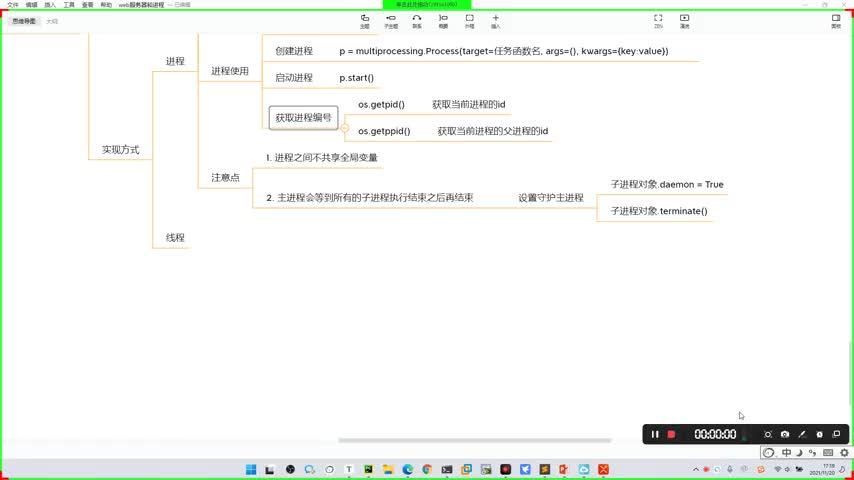Select the p.start() topic
The image size is (854, 480).
click(x=357, y=78)
